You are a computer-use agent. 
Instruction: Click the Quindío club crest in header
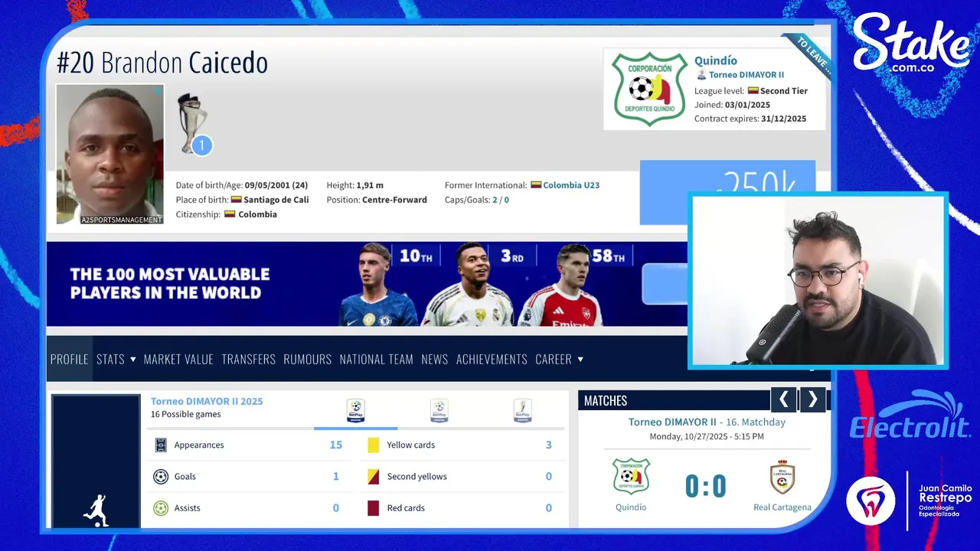coord(650,89)
